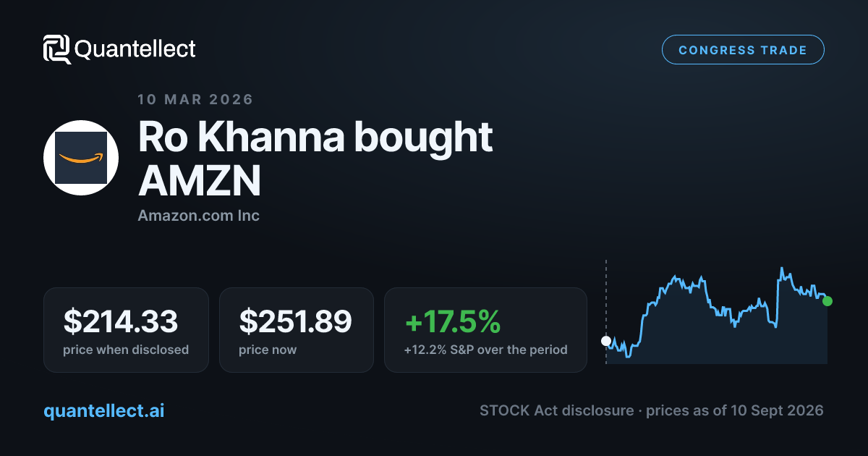Click the 'price now' caption
868x456 pixels.
point(268,350)
